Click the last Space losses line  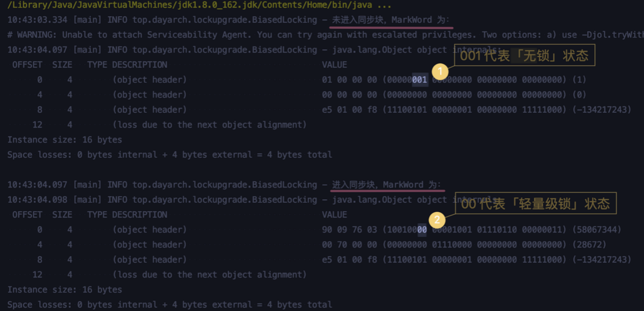169,305
